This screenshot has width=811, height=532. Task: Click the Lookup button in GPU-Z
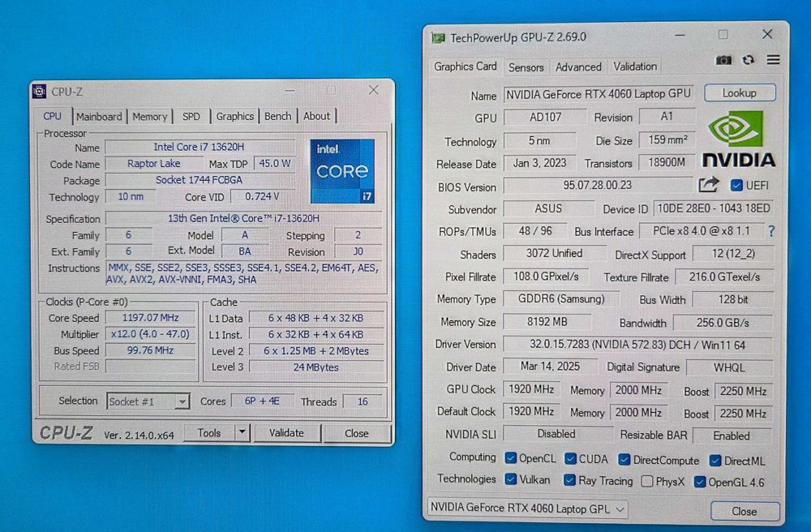[x=740, y=93]
